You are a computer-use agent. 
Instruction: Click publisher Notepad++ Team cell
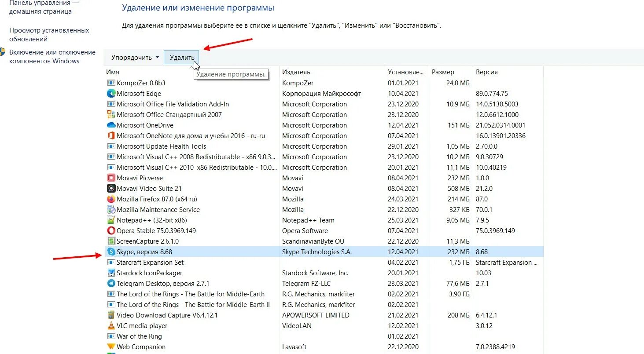coord(308,220)
